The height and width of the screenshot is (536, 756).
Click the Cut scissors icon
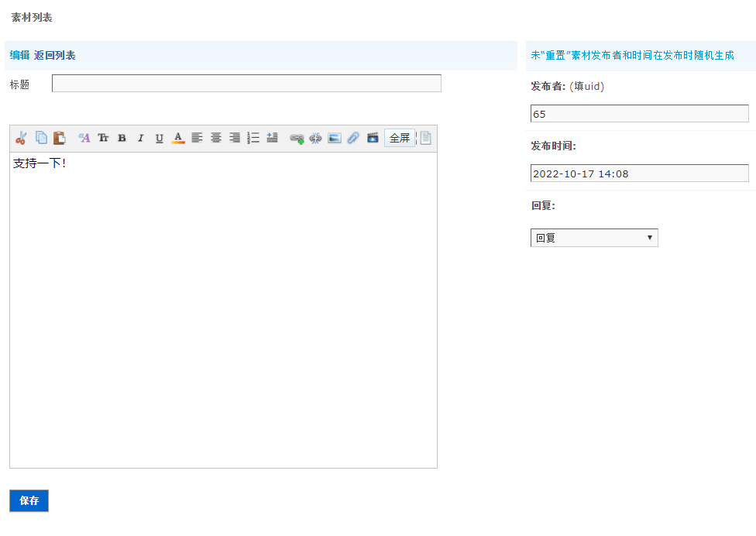(21, 138)
